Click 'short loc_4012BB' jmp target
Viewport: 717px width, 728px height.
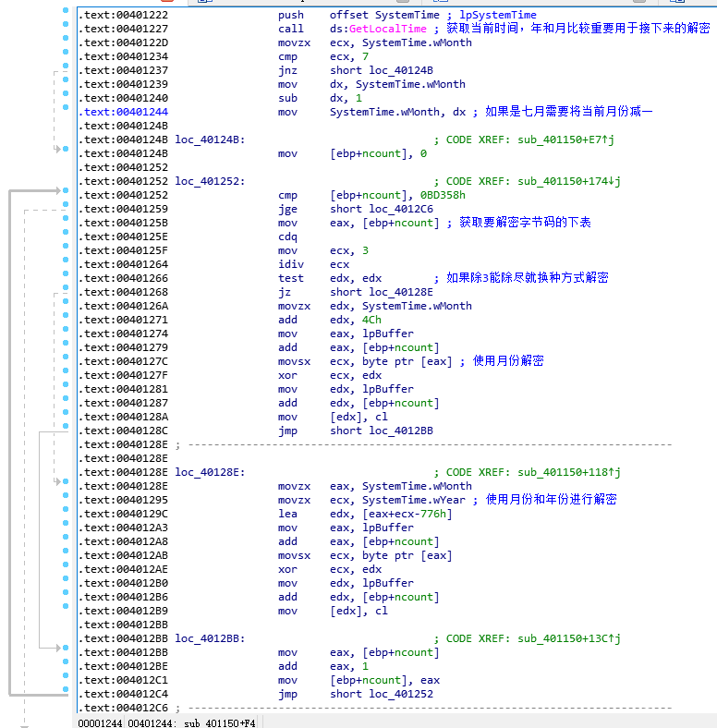coord(382,431)
